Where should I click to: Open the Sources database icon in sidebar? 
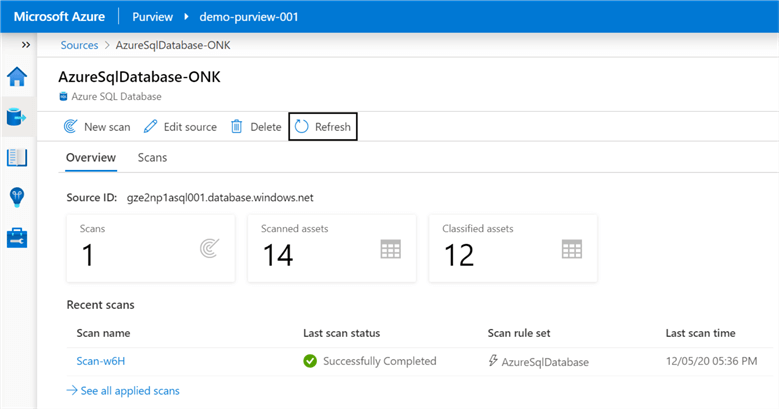[x=17, y=118]
